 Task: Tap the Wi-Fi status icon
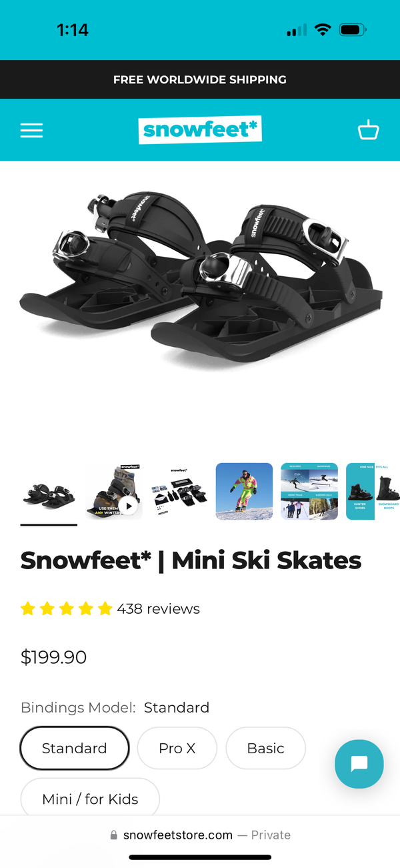(323, 30)
